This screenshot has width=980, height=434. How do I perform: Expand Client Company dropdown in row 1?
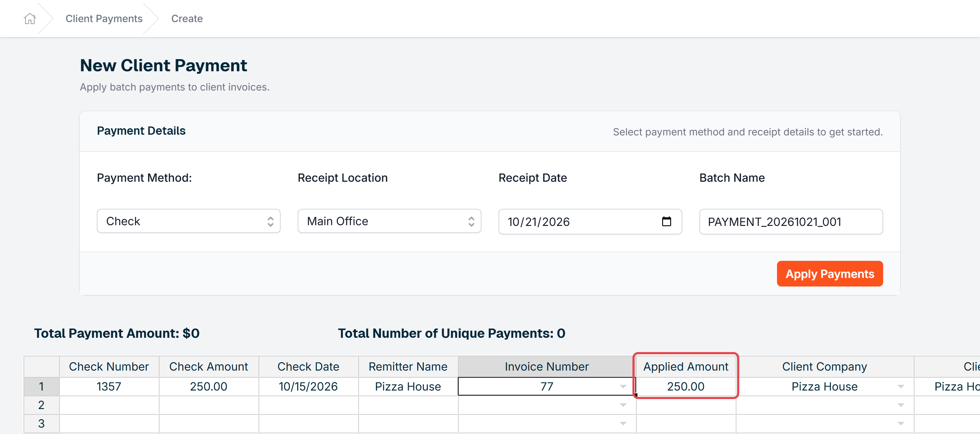click(x=901, y=386)
